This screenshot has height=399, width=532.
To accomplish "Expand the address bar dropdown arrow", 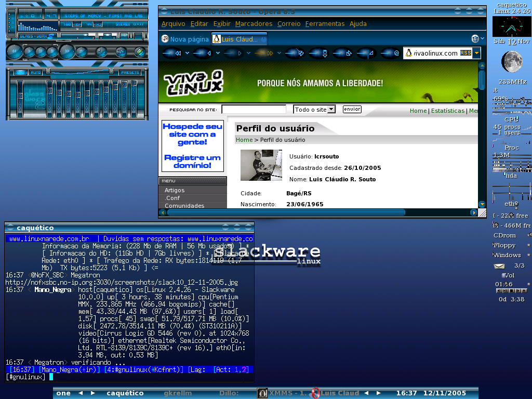I will 477,53.
